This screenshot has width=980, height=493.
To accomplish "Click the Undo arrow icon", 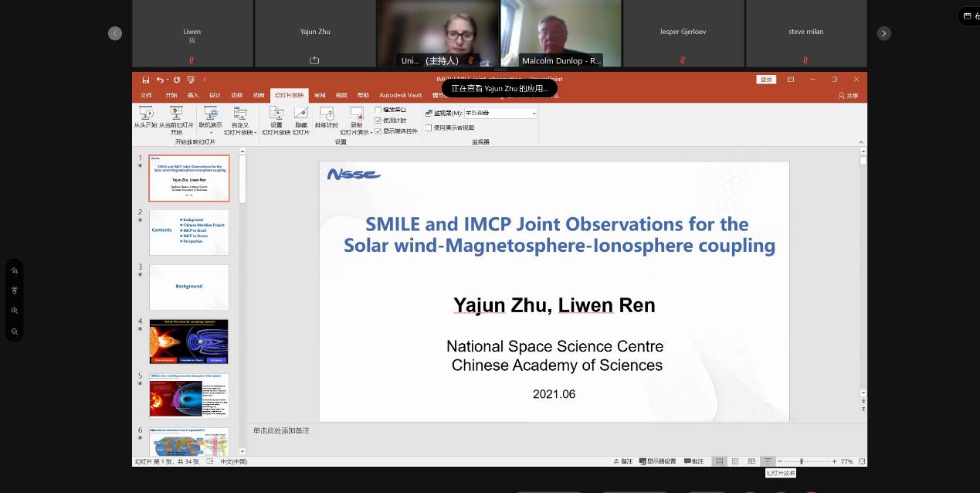I will tap(159, 80).
